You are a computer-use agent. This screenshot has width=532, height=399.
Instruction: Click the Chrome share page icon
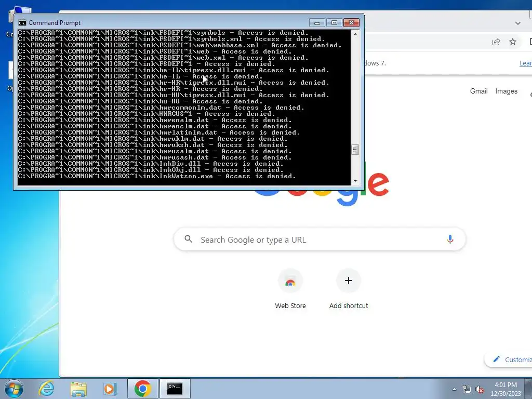[496, 42]
